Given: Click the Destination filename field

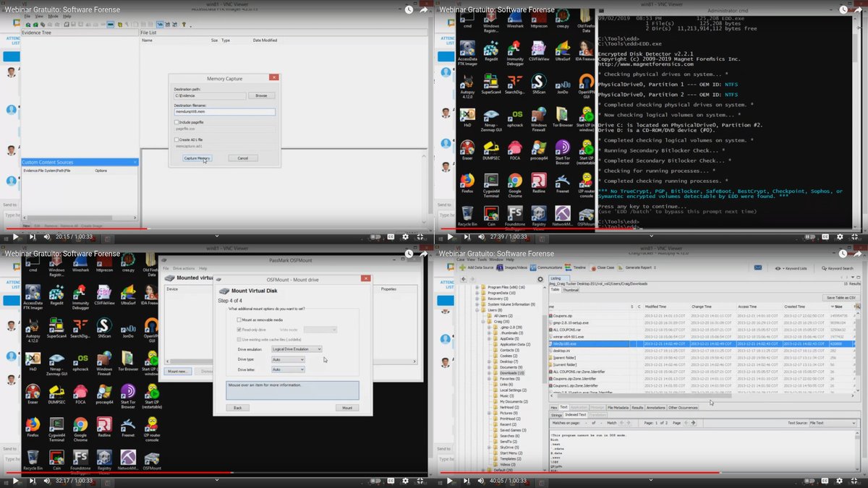Looking at the screenshot, I should point(224,112).
